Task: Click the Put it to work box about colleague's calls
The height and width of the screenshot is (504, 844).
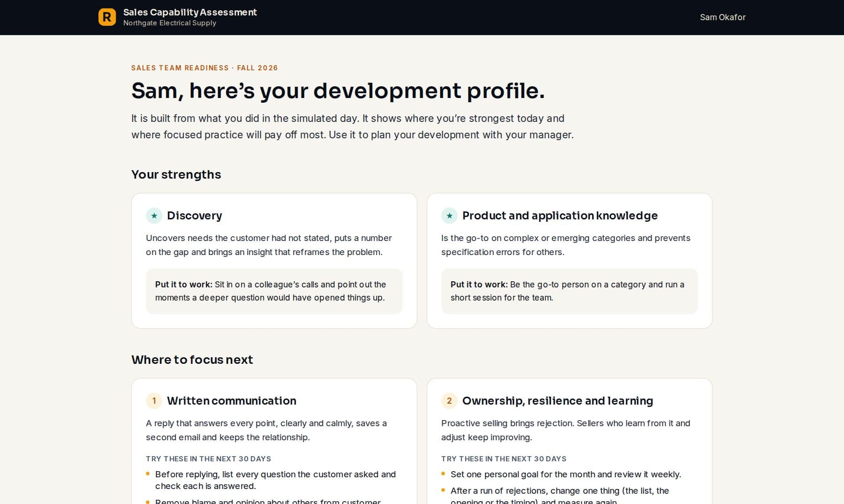Action: pyautogui.click(x=274, y=291)
